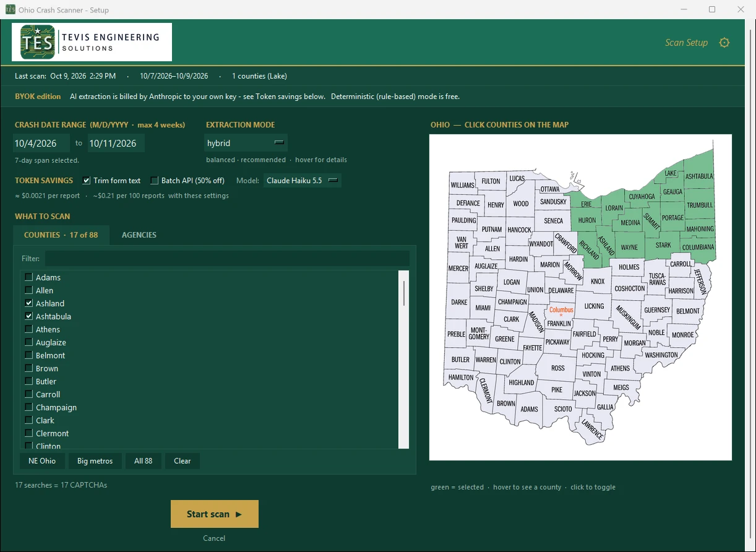
Task: Click the '1 counties (Lake)' status text
Action: click(259, 76)
